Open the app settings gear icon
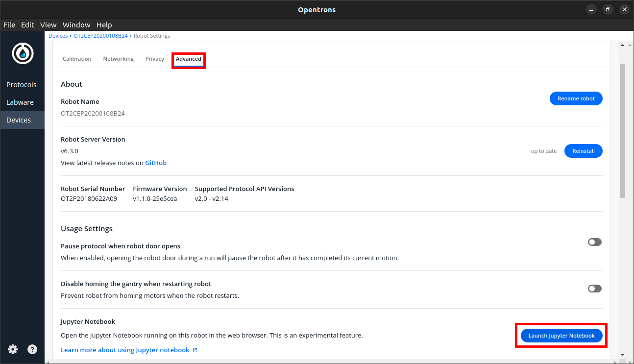 pos(13,349)
